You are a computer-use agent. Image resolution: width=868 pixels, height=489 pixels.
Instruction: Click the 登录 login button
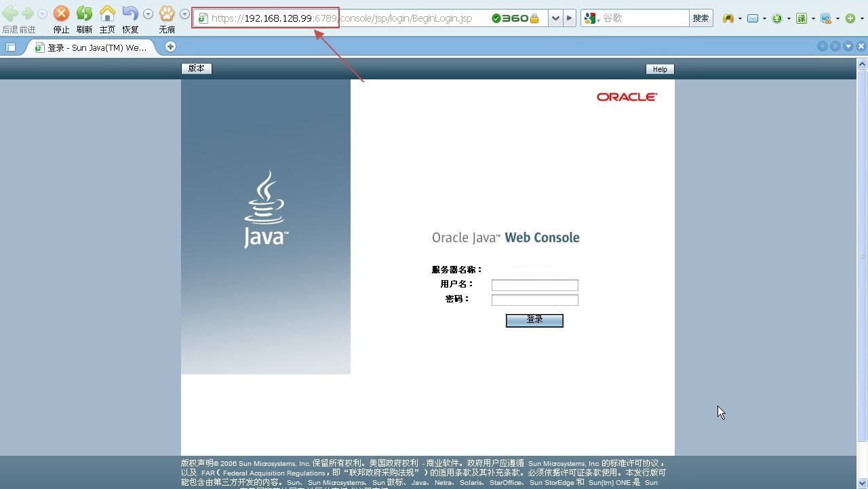[x=534, y=320]
